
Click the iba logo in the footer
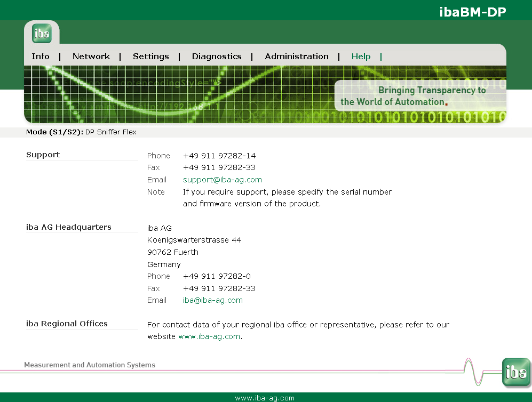click(516, 372)
